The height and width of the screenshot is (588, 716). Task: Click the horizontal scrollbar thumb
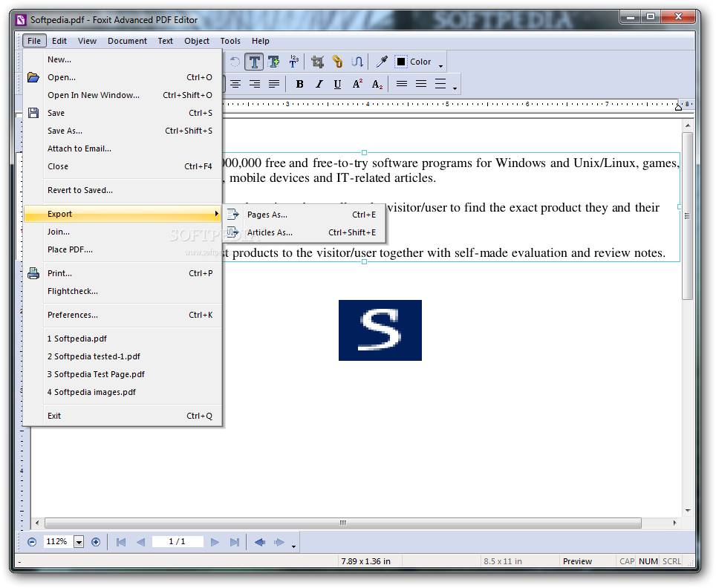click(343, 523)
